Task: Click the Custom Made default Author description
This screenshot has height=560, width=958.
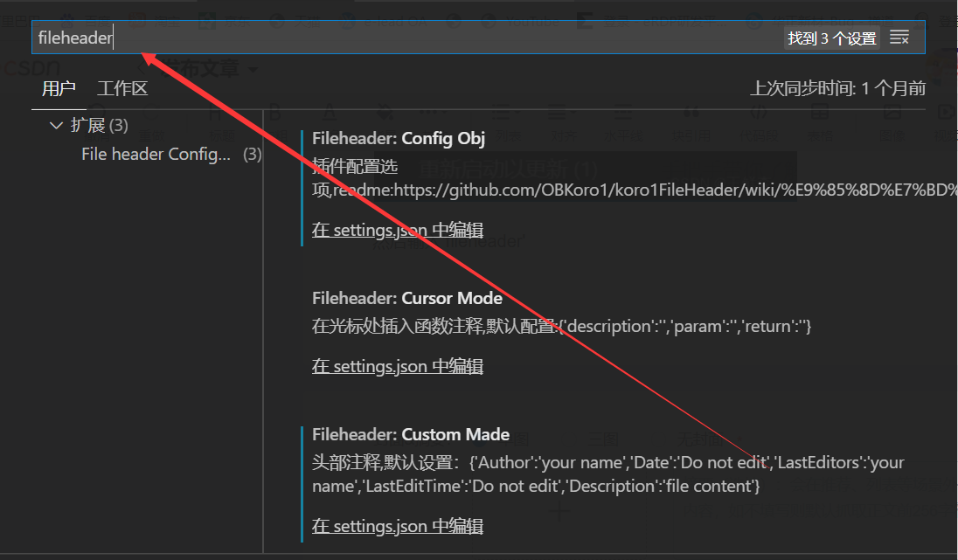Action: 607,474
